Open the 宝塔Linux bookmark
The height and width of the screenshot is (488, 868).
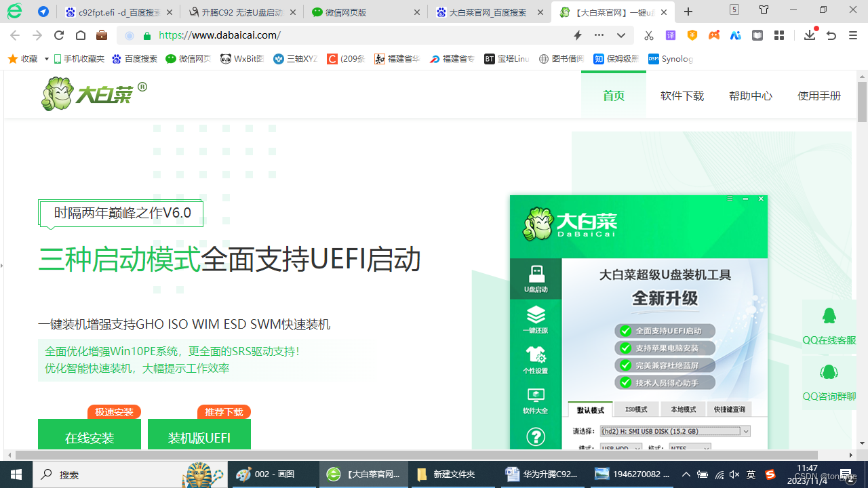tap(507, 59)
